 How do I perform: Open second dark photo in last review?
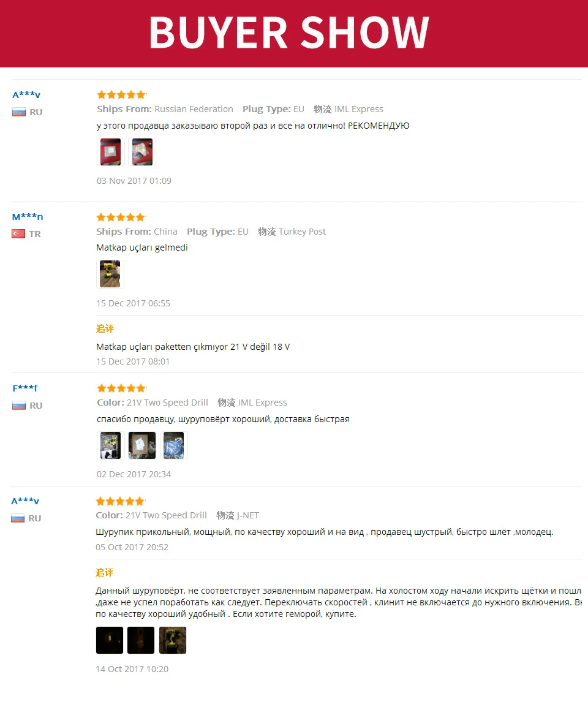(141, 640)
